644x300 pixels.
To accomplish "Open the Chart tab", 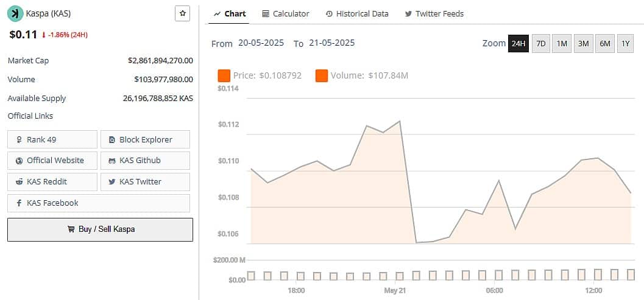I will (x=230, y=13).
